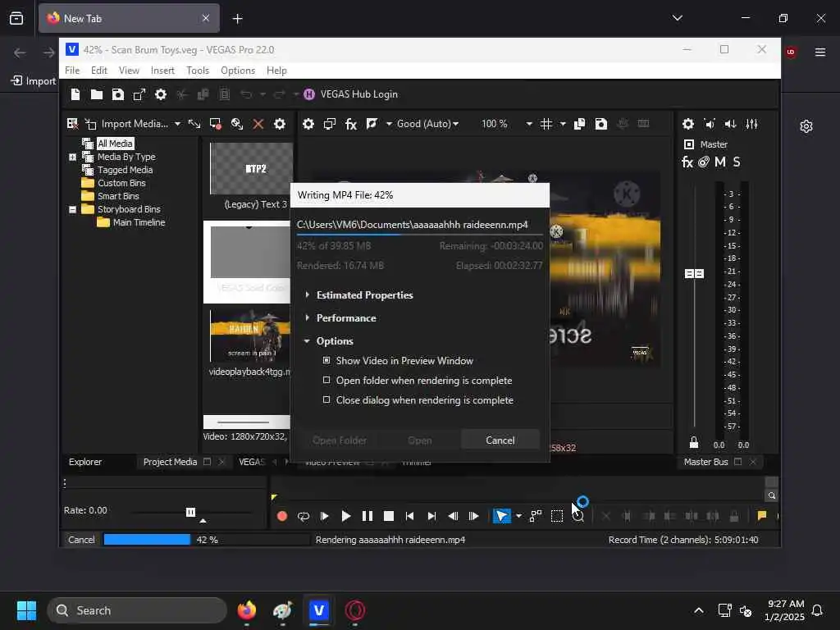
Task: Enable Open folder when rendering is complete
Action: click(x=326, y=380)
